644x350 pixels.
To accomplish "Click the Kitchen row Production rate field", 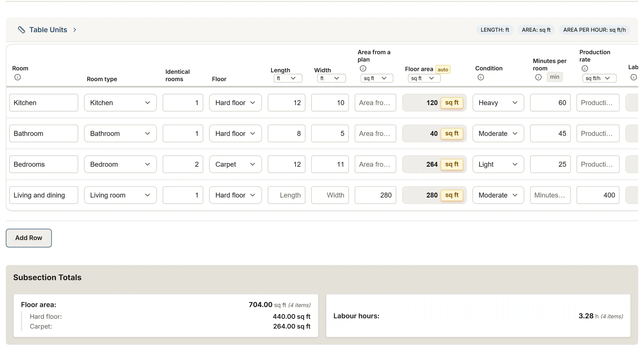I will click(598, 103).
